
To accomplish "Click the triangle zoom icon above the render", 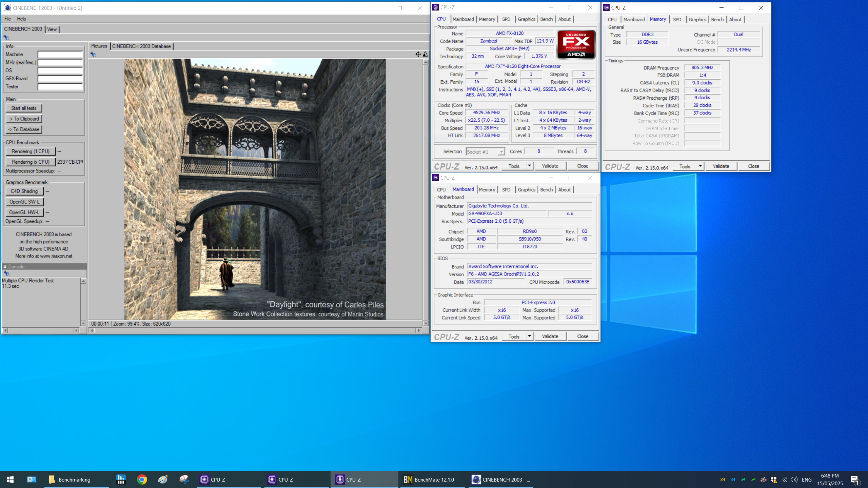I will [x=425, y=54].
